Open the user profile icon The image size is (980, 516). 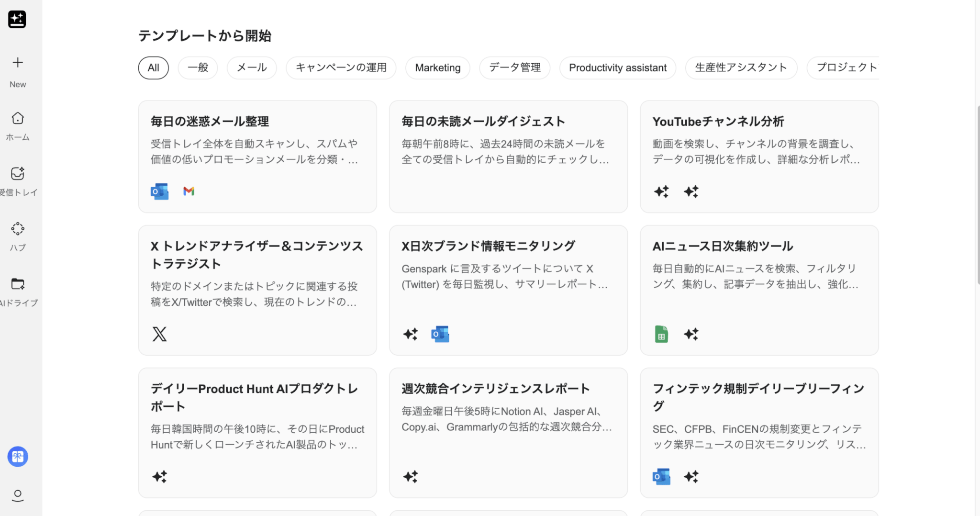point(18,495)
